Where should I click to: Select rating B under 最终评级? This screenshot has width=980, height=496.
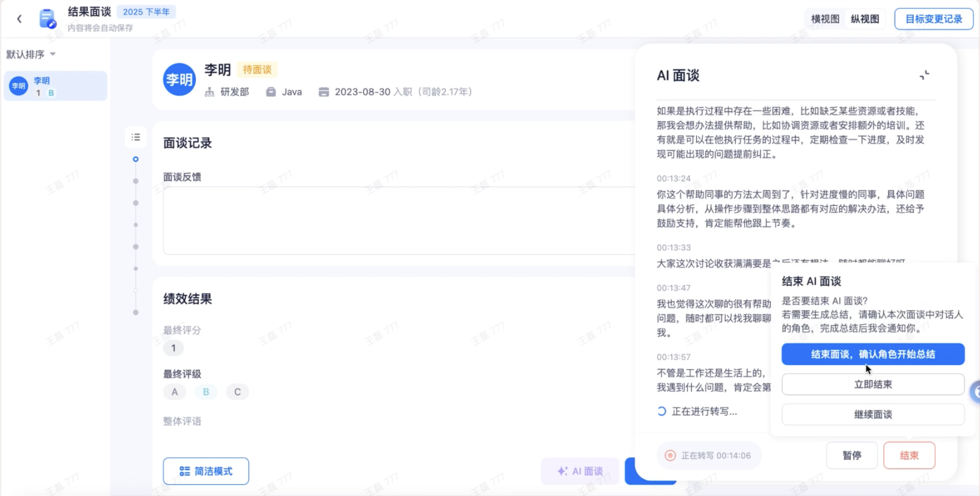pos(206,392)
